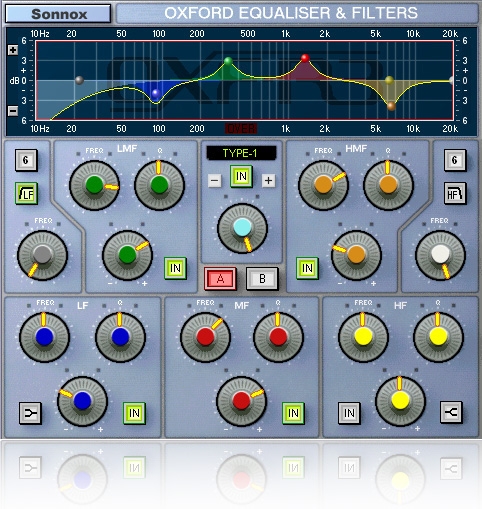Viewport: 482px width, 509px height.
Task: Toggle the LF high-pass filter button
Action: click(26, 193)
